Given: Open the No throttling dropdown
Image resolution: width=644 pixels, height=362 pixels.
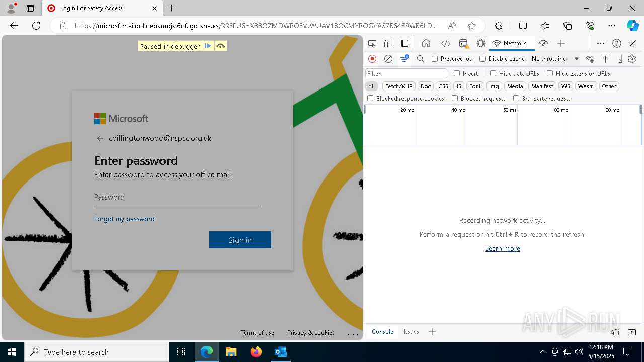Looking at the screenshot, I should click(555, 59).
